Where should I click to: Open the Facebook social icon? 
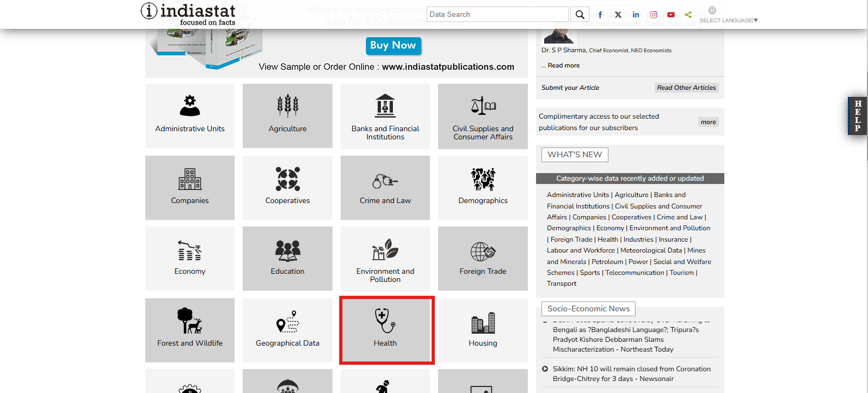point(600,15)
